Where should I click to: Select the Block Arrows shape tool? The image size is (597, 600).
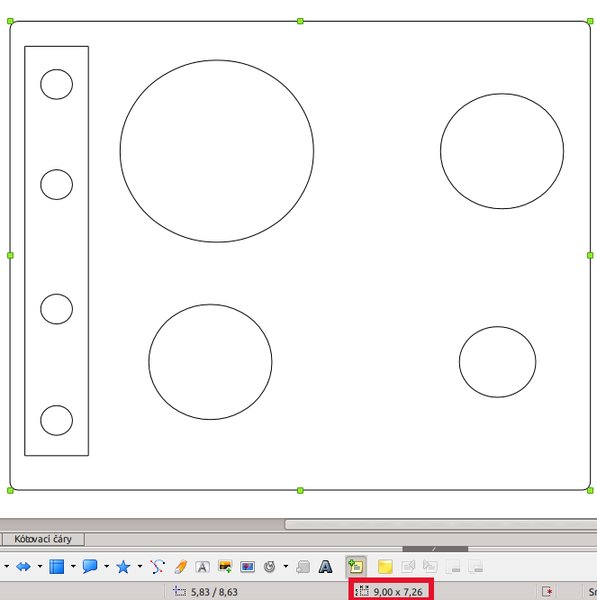pyautogui.click(x=23, y=566)
